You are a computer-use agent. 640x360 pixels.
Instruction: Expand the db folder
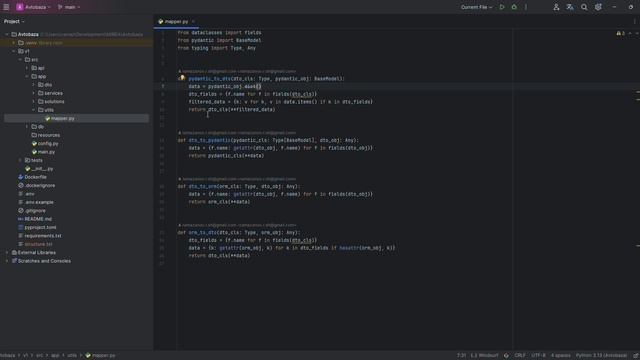click(27, 127)
